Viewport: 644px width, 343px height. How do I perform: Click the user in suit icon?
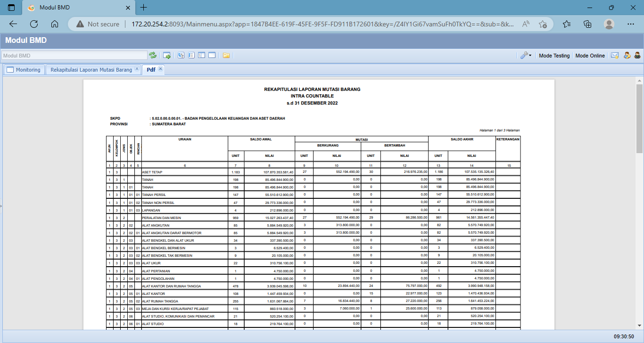click(x=637, y=55)
